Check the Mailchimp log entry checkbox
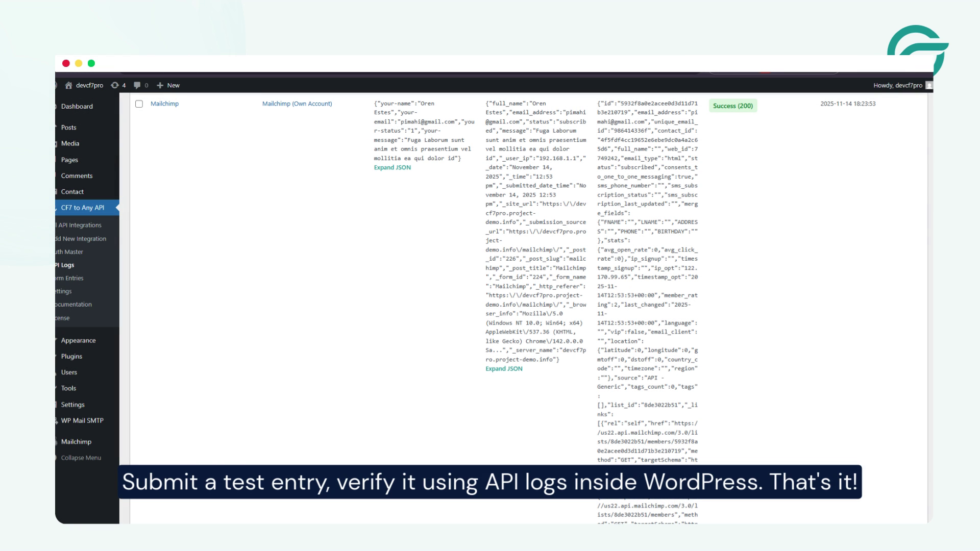 pos(139,104)
